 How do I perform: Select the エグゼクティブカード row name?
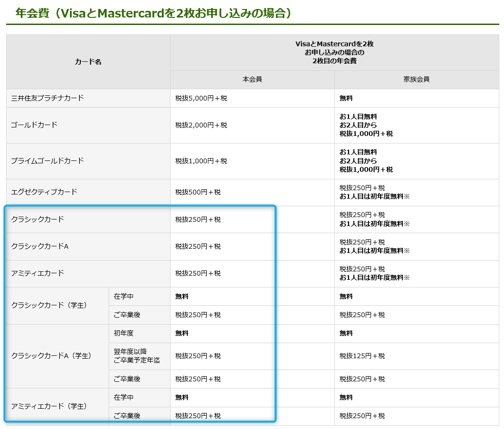coord(44,192)
